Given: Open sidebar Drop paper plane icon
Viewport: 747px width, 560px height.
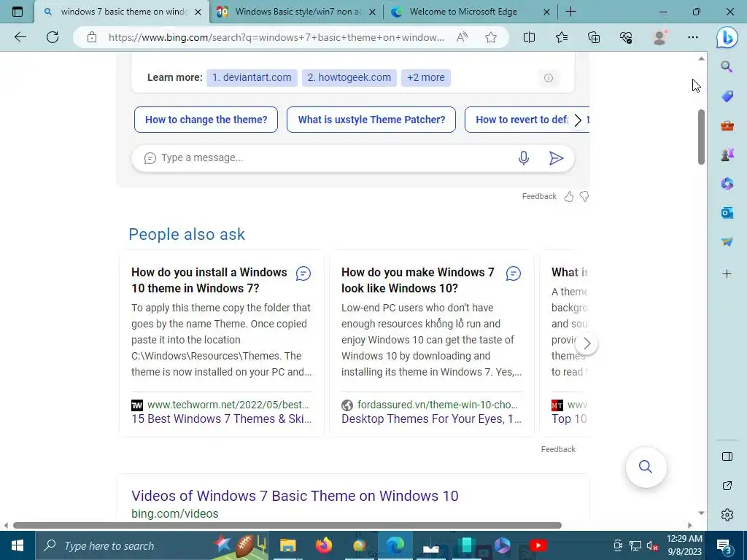Looking at the screenshot, I should click(727, 242).
